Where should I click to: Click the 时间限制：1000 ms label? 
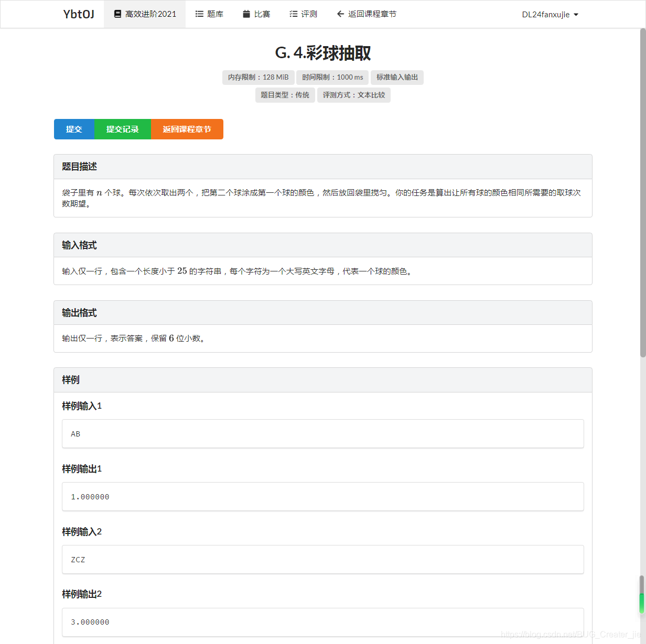(332, 78)
